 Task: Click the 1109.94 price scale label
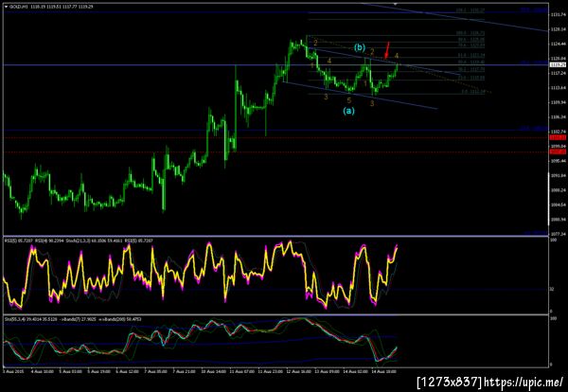point(559,102)
